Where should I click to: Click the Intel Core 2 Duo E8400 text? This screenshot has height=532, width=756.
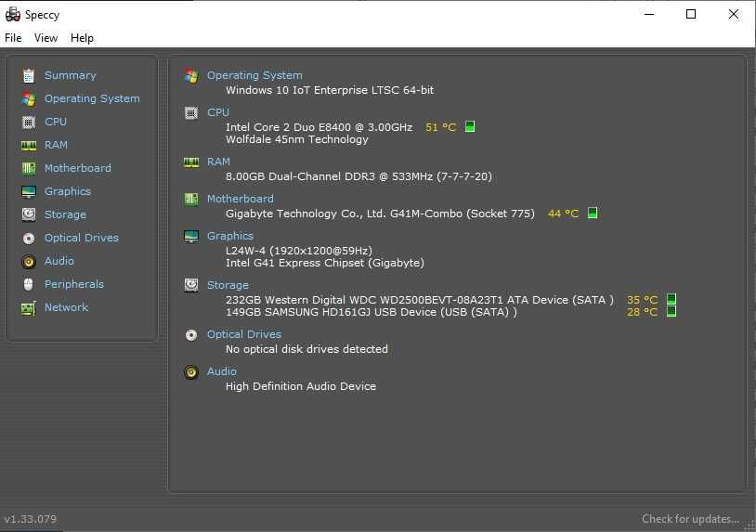319,127
